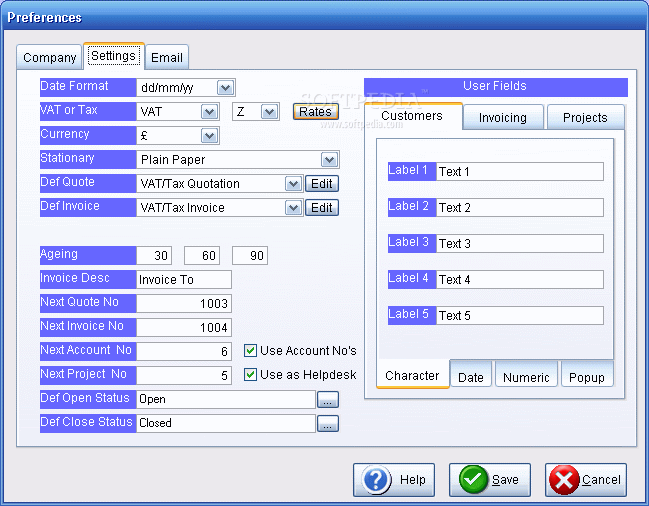Click the Next Account No field
The image size is (649, 506).
[184, 352]
